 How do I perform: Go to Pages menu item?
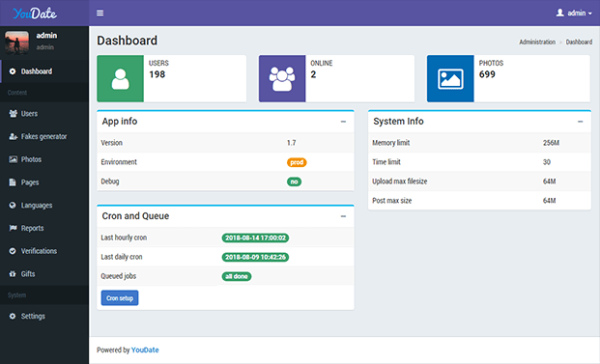pyautogui.click(x=44, y=182)
